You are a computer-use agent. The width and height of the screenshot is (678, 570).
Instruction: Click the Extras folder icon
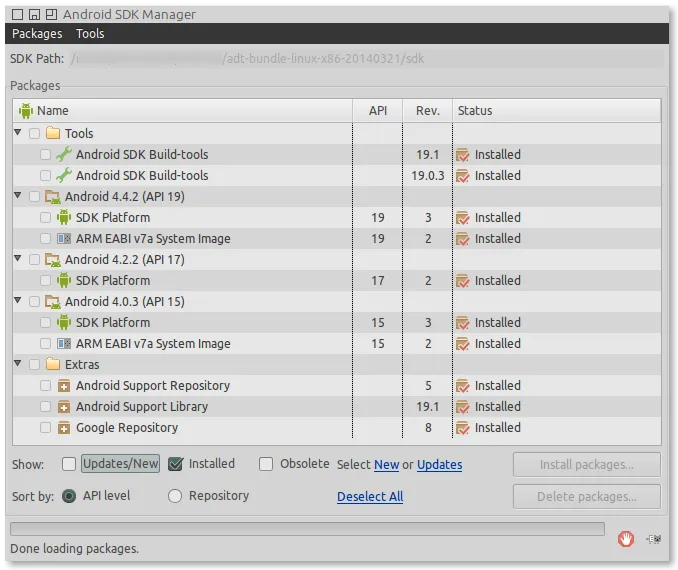pos(53,364)
